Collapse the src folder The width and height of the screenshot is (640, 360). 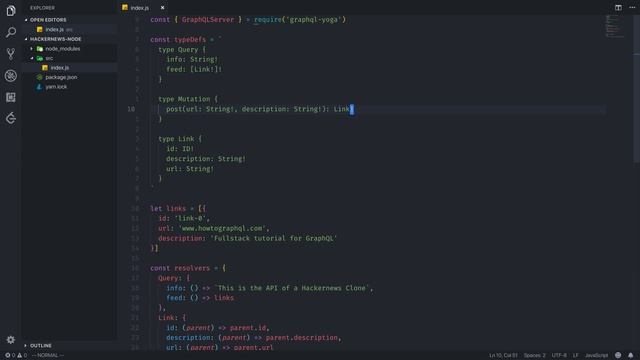[31, 58]
